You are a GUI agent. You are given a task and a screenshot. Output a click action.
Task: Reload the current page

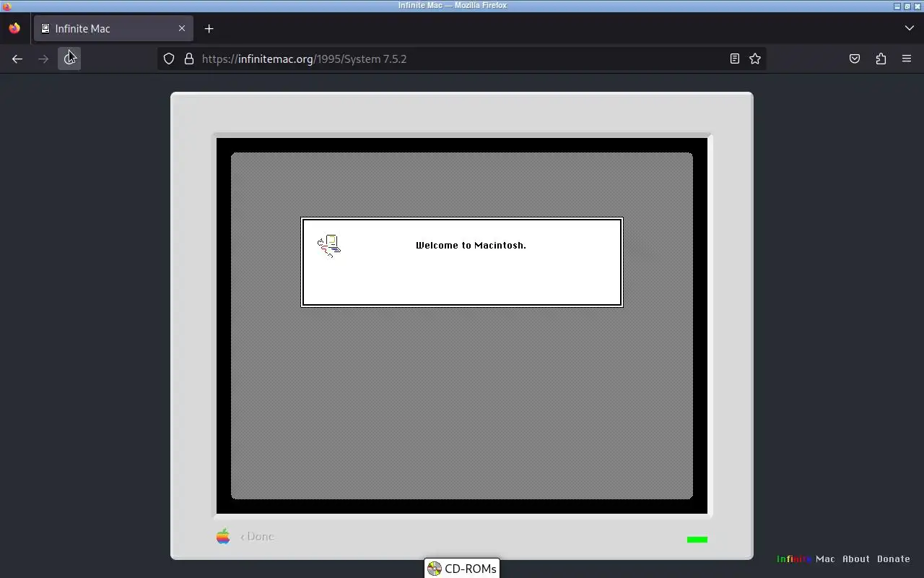(69, 59)
